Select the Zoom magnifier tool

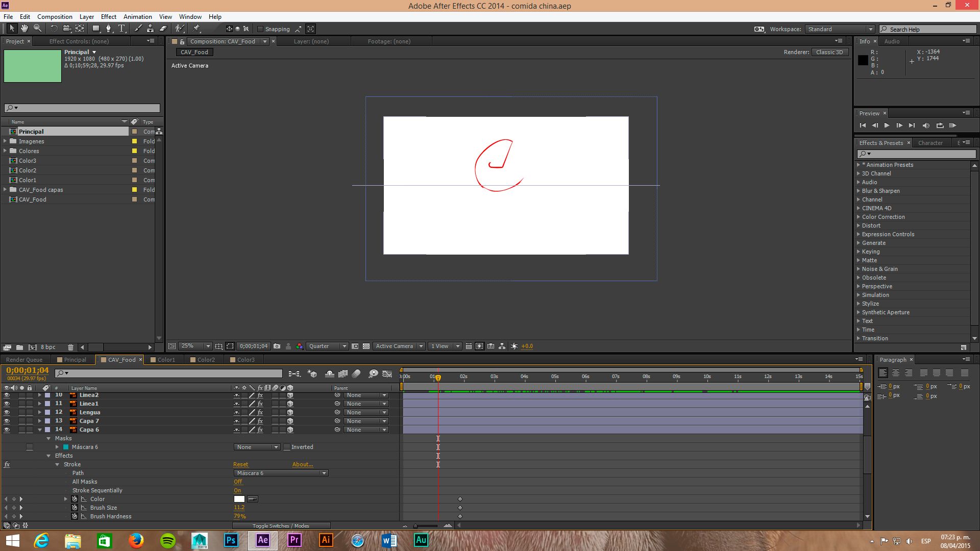37,29
